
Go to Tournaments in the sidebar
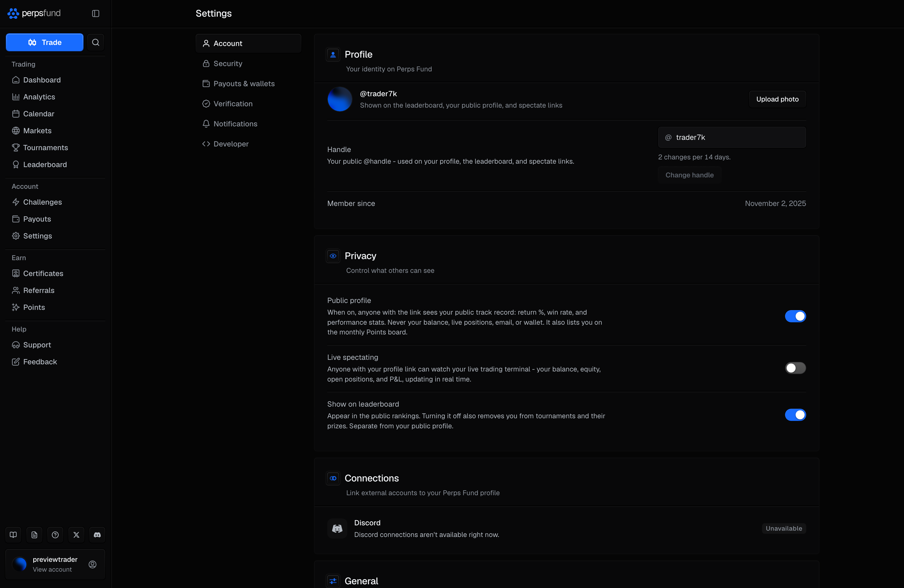pyautogui.click(x=55, y=147)
